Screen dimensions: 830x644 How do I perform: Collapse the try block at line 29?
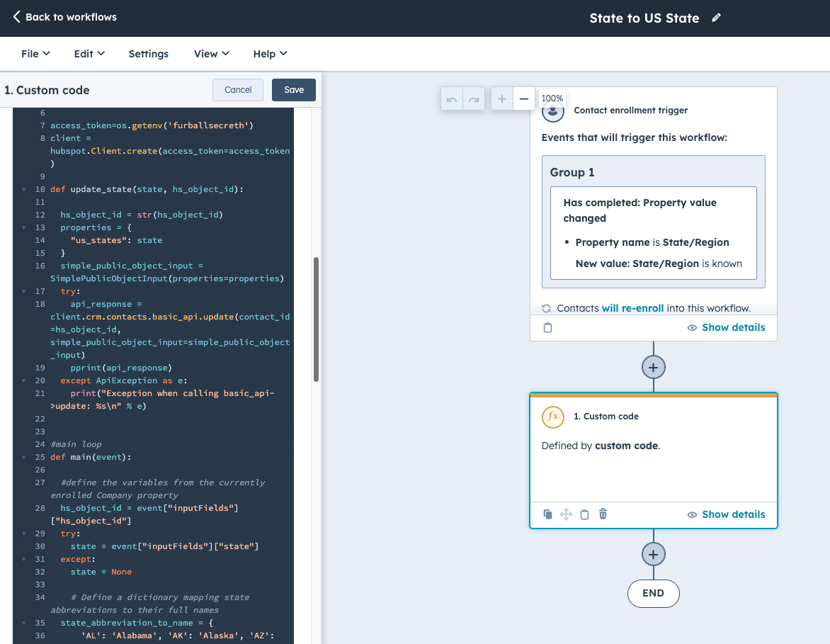[x=24, y=534]
